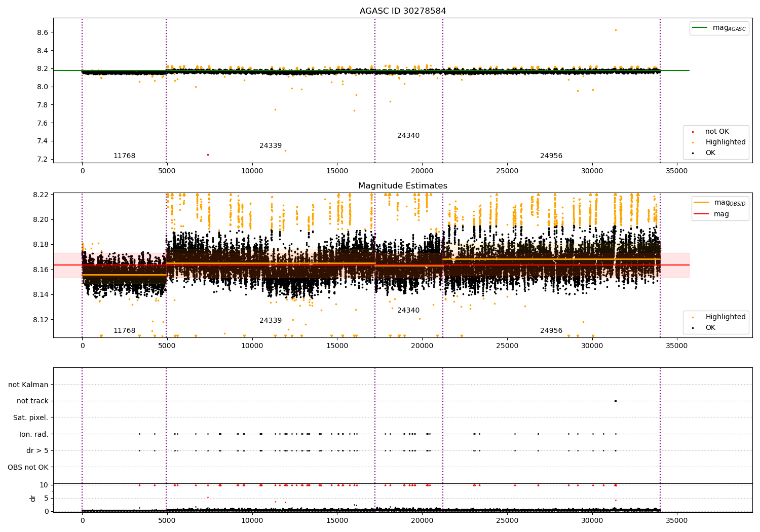
Task: Click the "dr > 5" flag row label
Action: point(37,451)
